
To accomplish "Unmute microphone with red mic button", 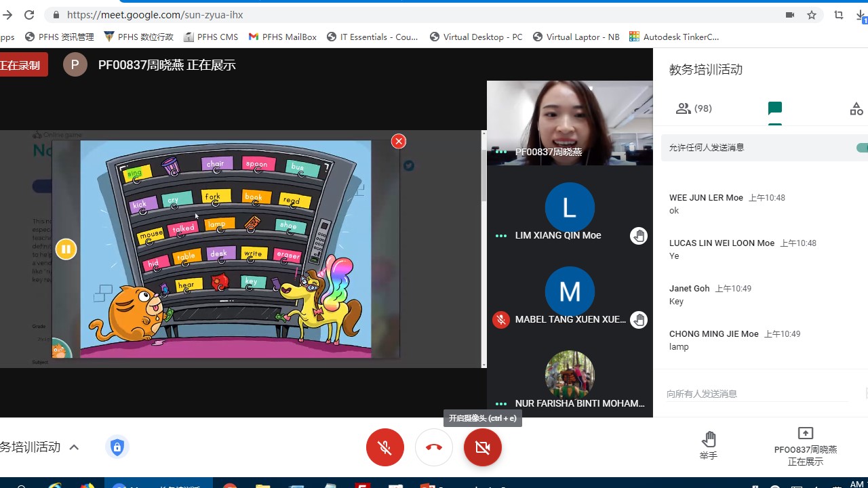I will click(385, 447).
